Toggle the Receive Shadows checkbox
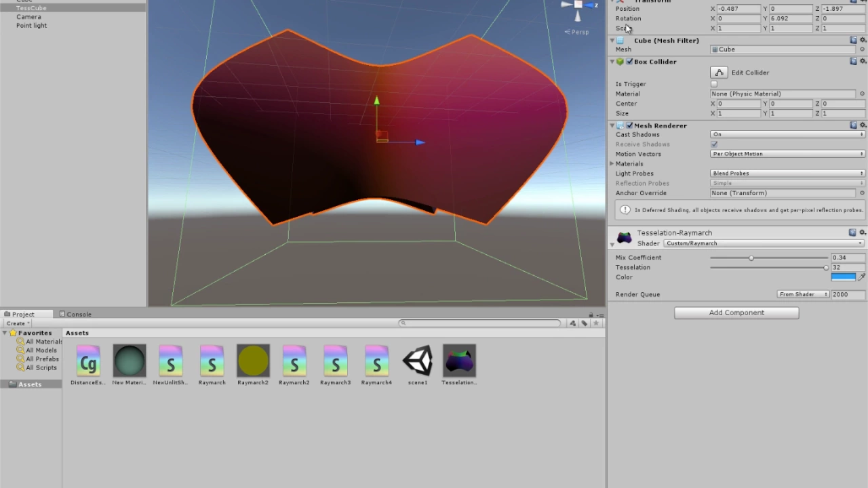The image size is (868, 488). (714, 144)
